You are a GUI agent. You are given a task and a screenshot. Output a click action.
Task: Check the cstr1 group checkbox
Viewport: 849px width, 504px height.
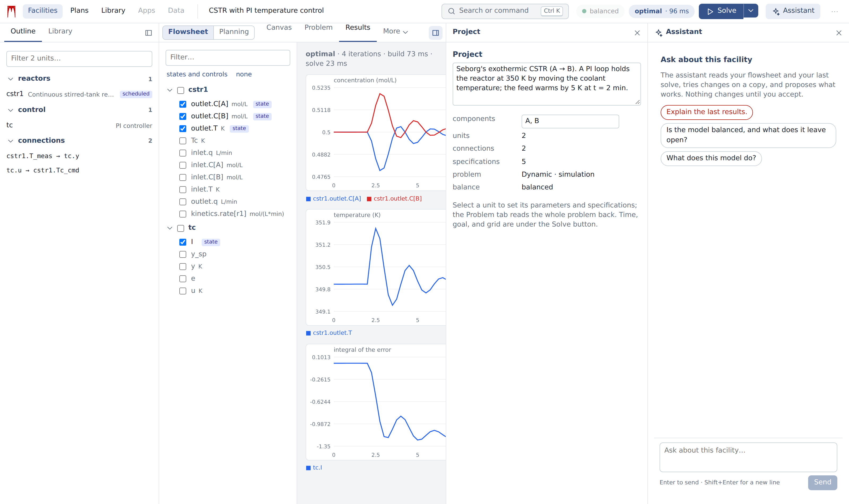[x=181, y=90]
